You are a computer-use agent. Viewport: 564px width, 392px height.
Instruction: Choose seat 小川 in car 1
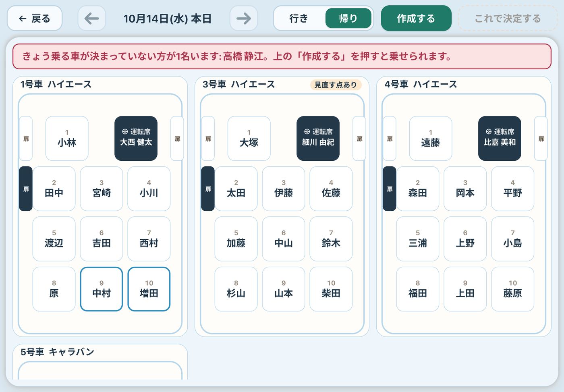[149, 189]
